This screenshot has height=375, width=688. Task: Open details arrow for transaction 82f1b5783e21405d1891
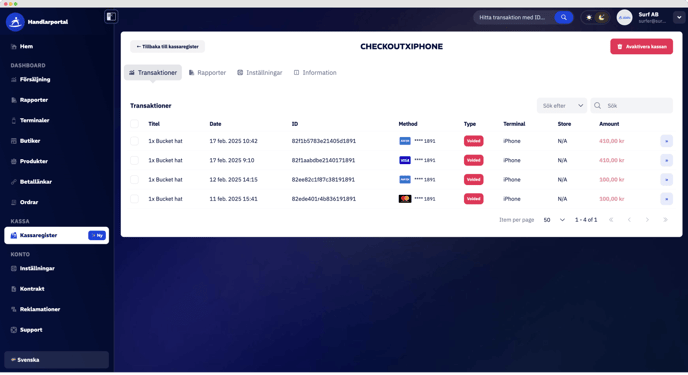click(666, 141)
